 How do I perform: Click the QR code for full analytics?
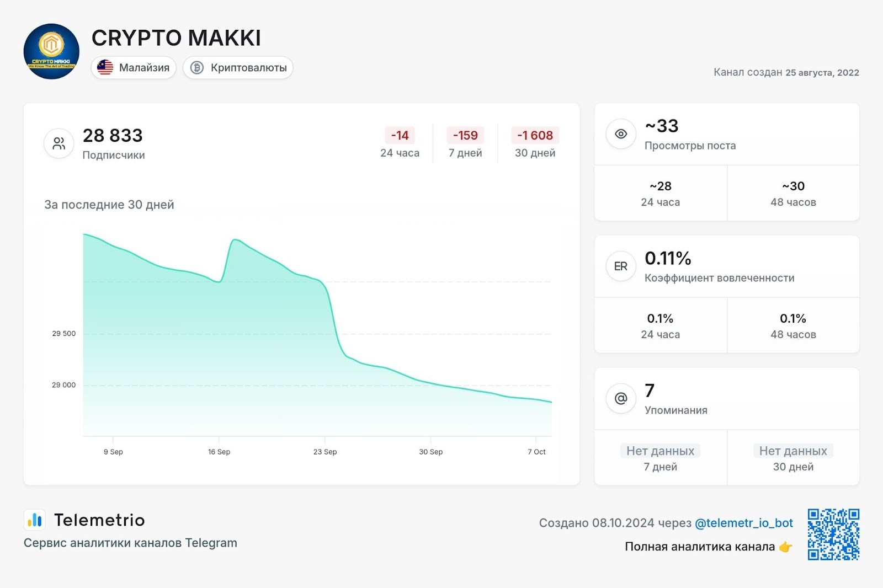[833, 534]
